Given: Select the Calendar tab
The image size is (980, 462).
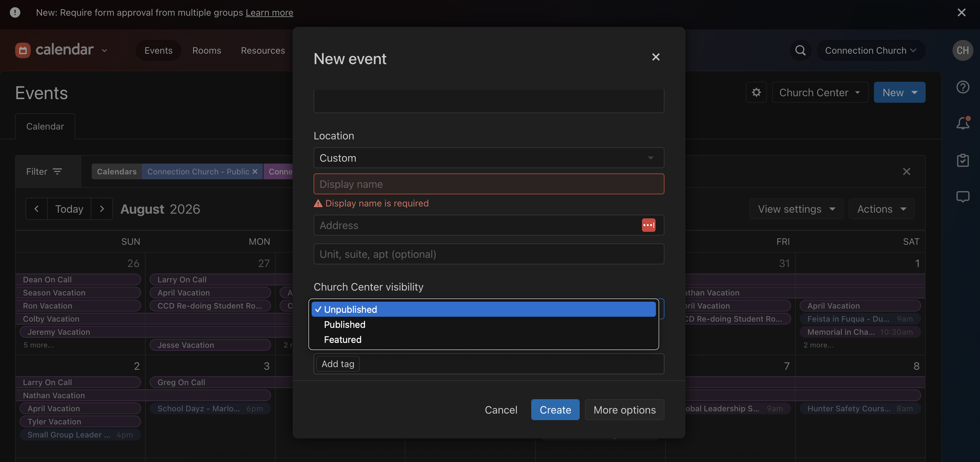Looking at the screenshot, I should point(45,126).
